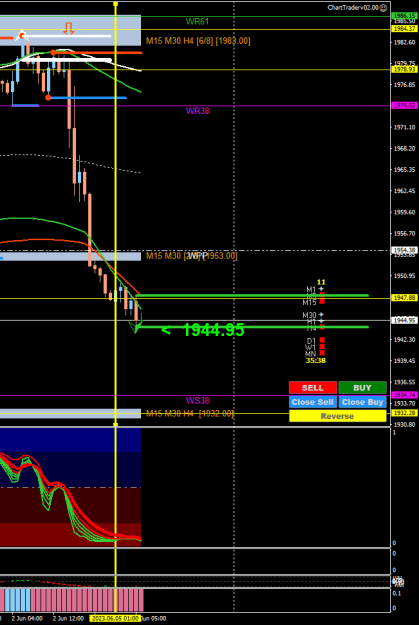Click the red D1 trend square
Screen dimensions: 419x625
point(322,340)
